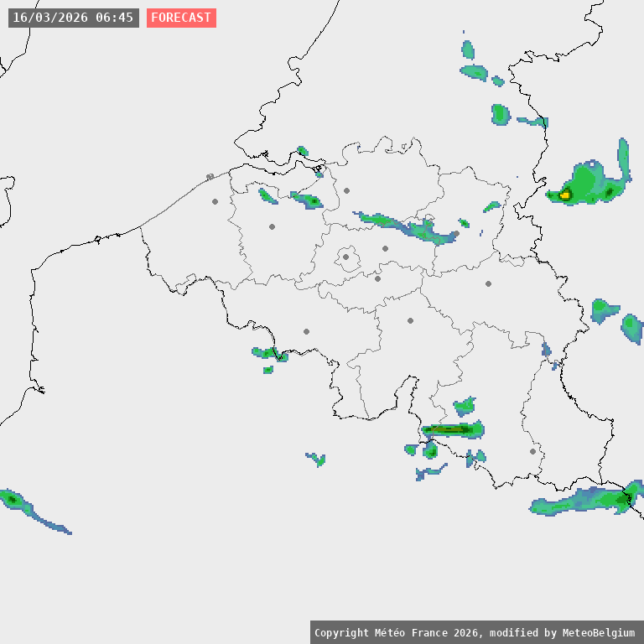Click the Météo France copyright text
This screenshot has width=644, height=644.
pos(476,632)
